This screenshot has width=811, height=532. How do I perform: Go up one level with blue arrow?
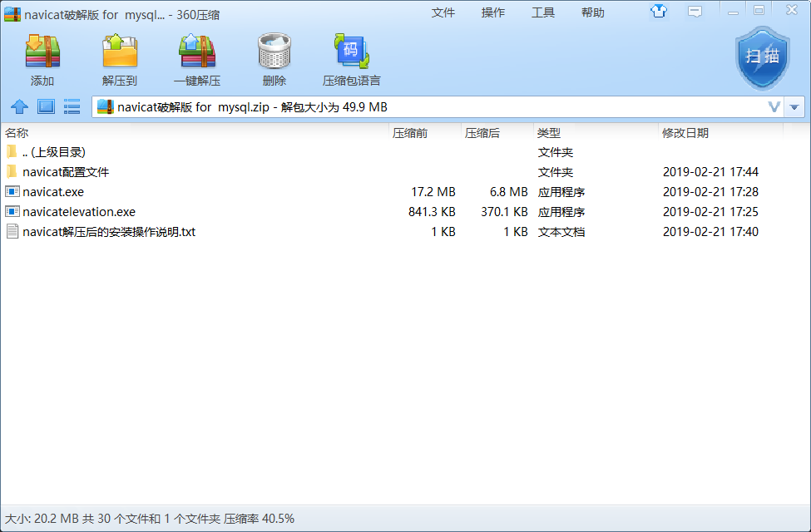pyautogui.click(x=20, y=106)
